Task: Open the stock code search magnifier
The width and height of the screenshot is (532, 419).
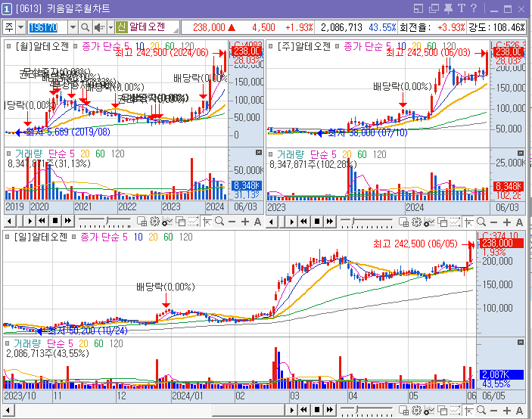Action: point(86,27)
